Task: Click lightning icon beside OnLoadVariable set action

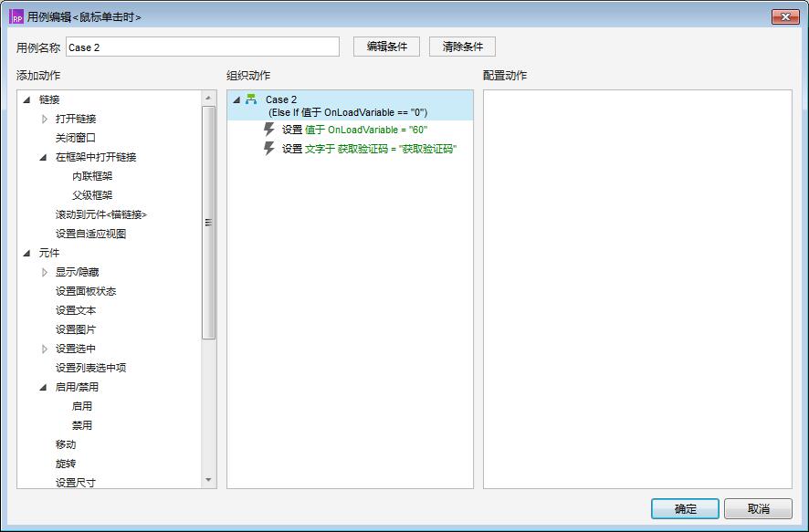Action: (268, 130)
